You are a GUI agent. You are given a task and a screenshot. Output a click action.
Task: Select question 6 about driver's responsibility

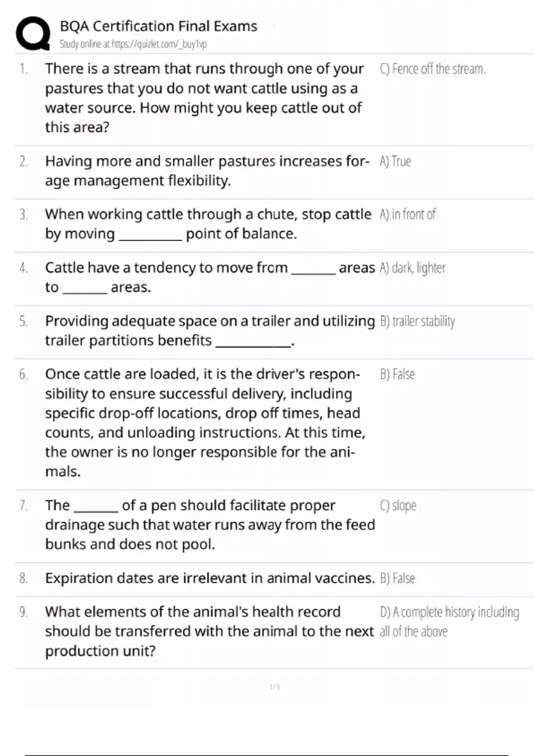[x=205, y=422]
